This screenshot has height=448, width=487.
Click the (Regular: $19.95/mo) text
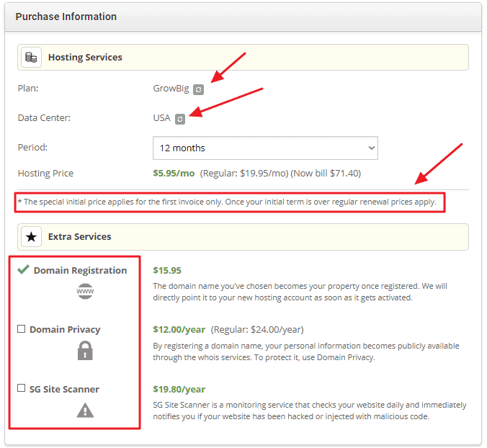pos(244,174)
